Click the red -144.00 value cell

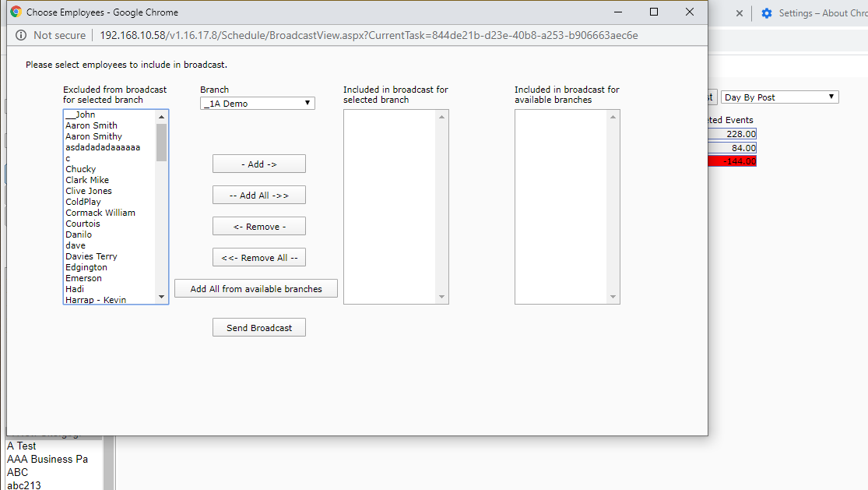click(x=732, y=161)
